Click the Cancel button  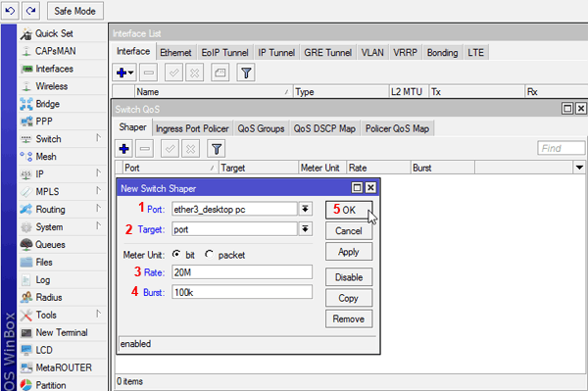pyautogui.click(x=349, y=230)
